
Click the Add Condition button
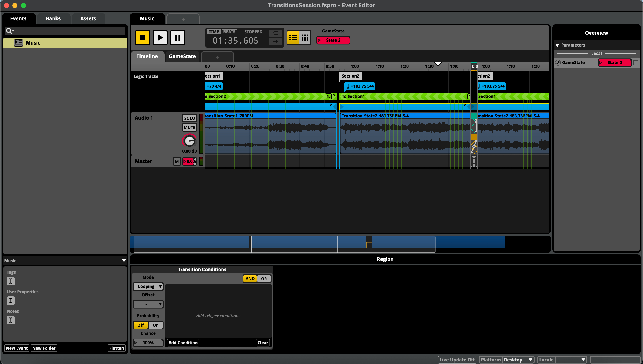[183, 343]
